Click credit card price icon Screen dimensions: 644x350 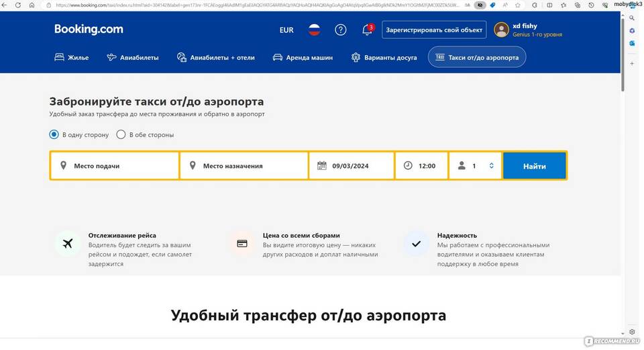point(242,243)
